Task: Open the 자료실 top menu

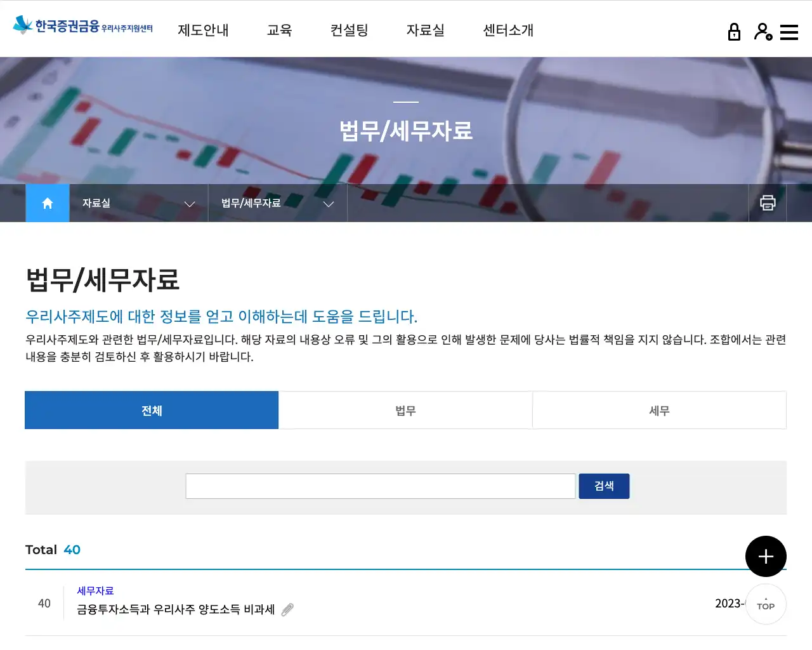Action: (425, 30)
